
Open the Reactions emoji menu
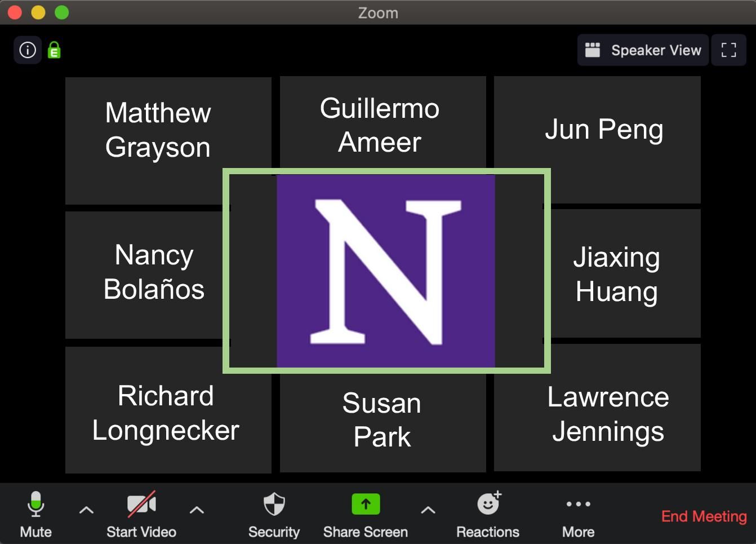(x=488, y=515)
